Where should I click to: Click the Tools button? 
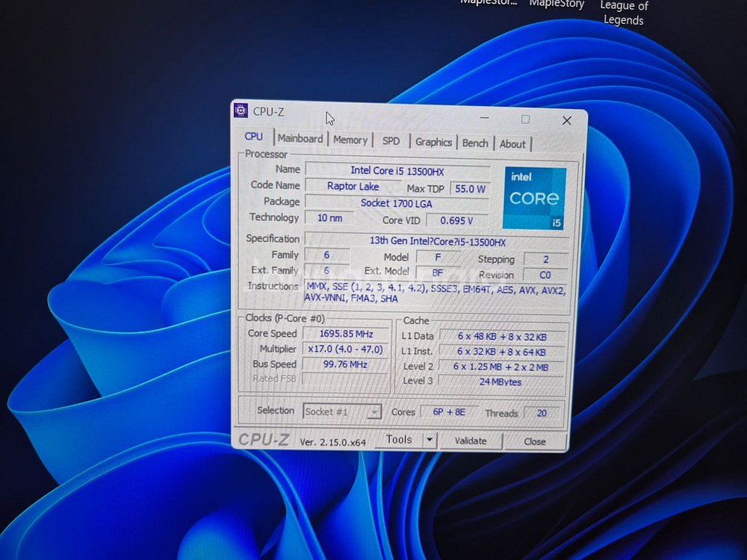399,440
